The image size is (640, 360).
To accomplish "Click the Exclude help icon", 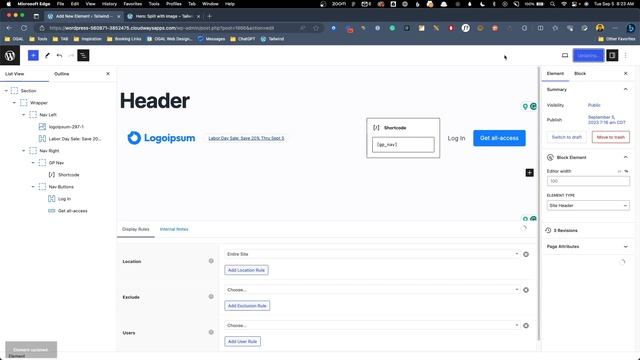I will (x=211, y=297).
